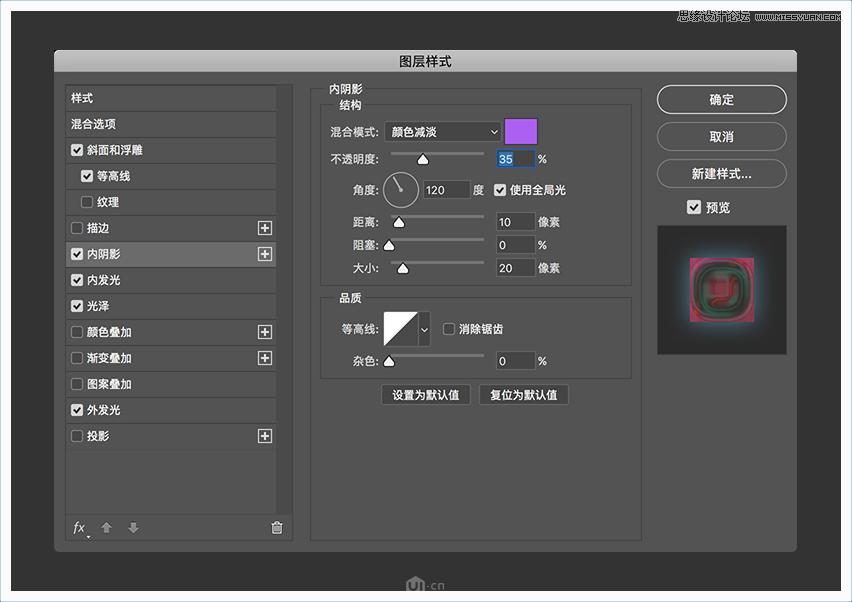Click the plus icon next to 内阴影

[x=265, y=254]
